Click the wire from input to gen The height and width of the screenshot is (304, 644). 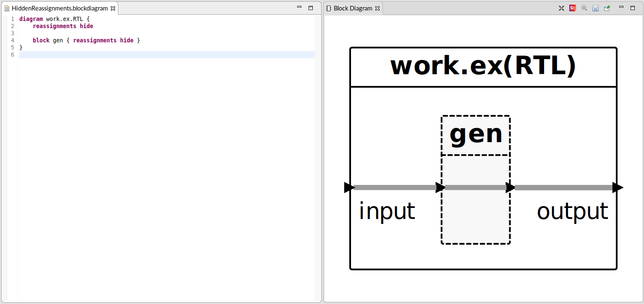[395, 187]
